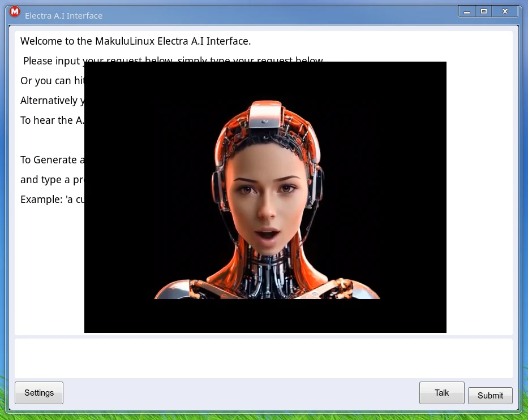The height and width of the screenshot is (420, 528).
Task: Open the Settings button
Action: (39, 393)
